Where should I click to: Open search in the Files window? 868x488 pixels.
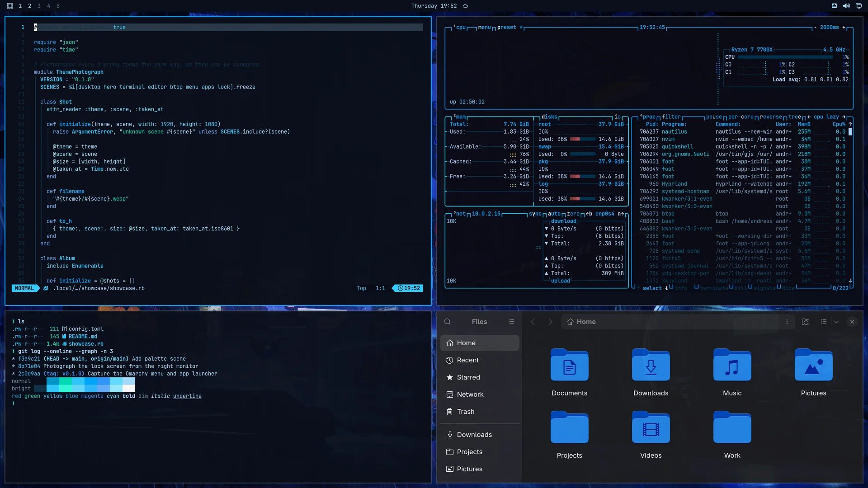point(448,322)
